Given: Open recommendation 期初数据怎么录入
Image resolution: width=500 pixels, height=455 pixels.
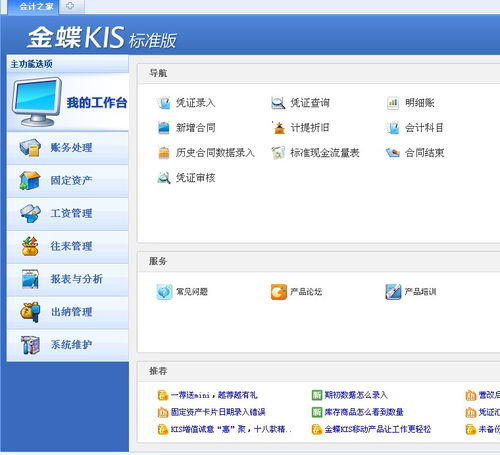Looking at the screenshot, I should point(356,395).
